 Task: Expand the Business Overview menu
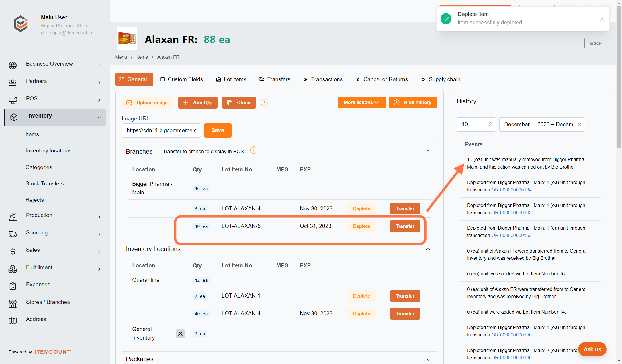pyautogui.click(x=99, y=66)
